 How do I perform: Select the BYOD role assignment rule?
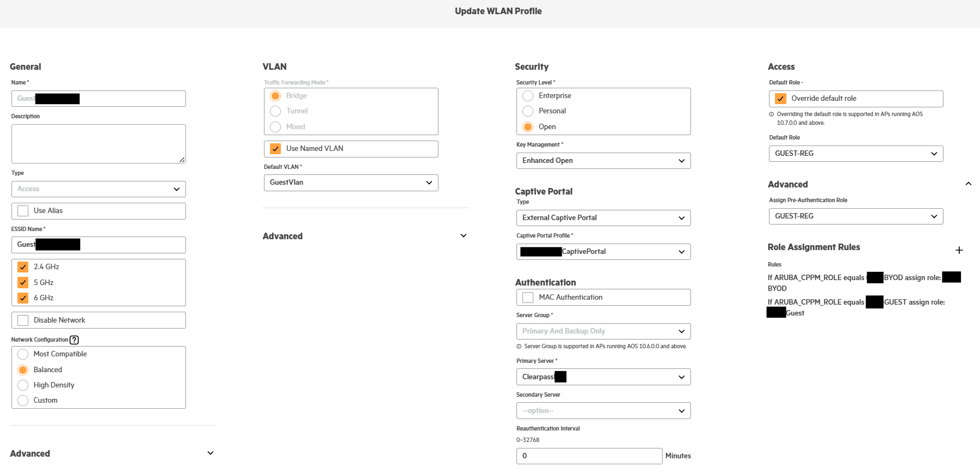click(864, 283)
